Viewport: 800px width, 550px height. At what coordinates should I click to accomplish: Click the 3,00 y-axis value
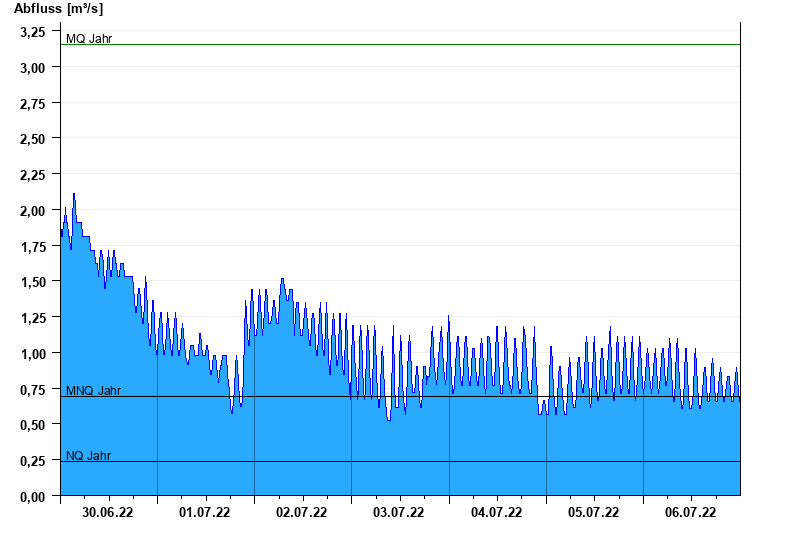[x=33, y=68]
